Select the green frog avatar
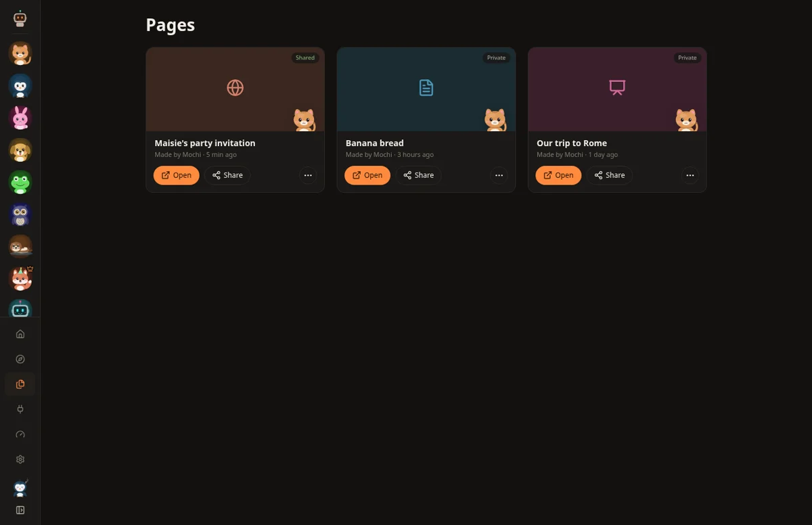812x525 pixels. (x=20, y=183)
